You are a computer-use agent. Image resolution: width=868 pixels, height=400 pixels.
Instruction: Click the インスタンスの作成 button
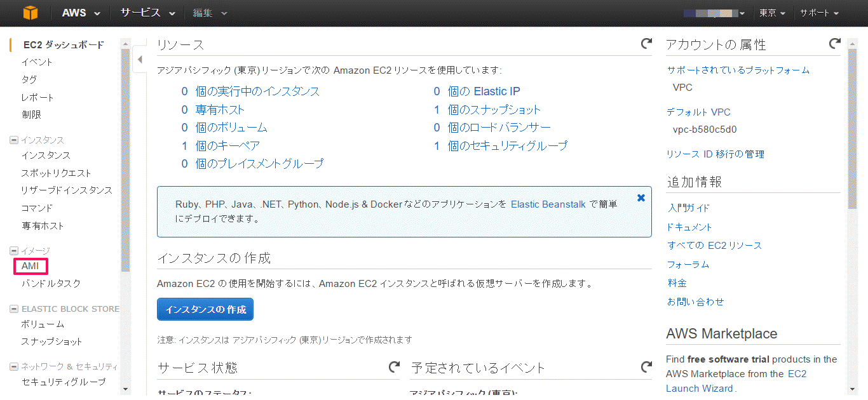[205, 310]
